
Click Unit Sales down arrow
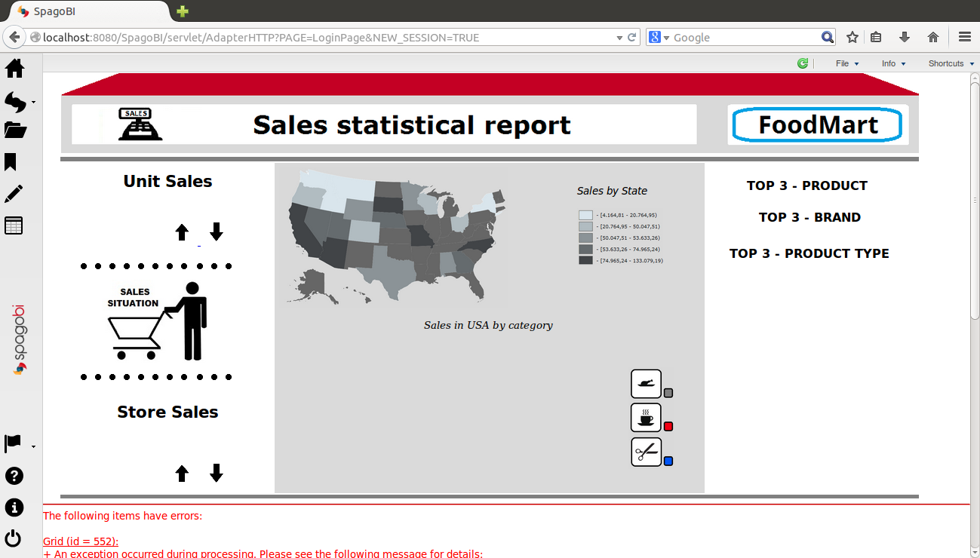tap(217, 231)
